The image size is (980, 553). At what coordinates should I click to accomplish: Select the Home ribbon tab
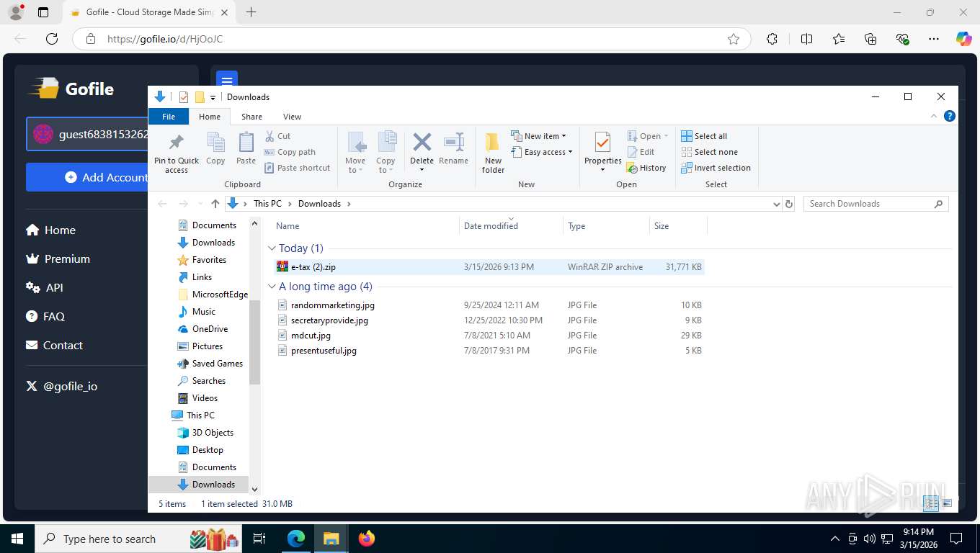point(210,117)
